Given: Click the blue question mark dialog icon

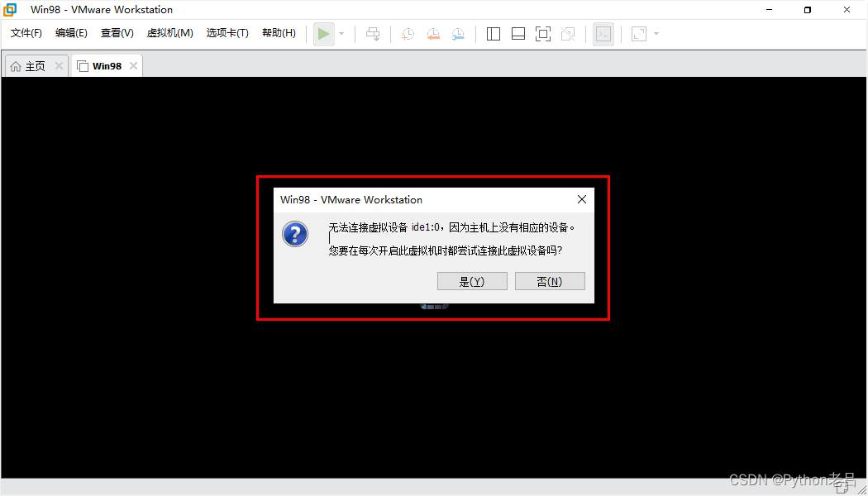Looking at the screenshot, I should [295, 234].
